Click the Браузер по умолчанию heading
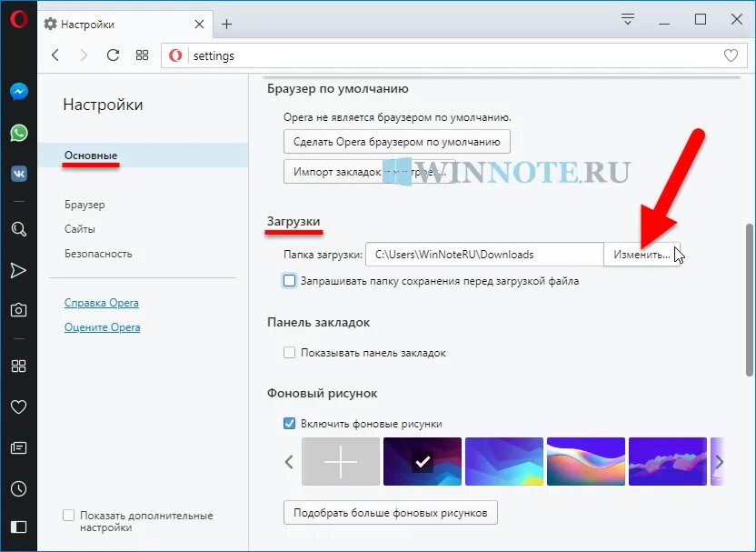This screenshot has height=552, width=756. click(337, 89)
